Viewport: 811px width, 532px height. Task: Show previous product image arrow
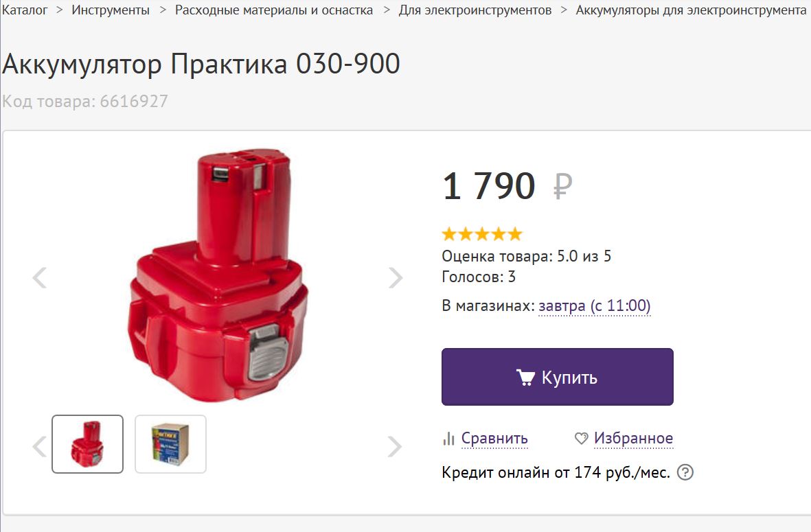point(40,277)
